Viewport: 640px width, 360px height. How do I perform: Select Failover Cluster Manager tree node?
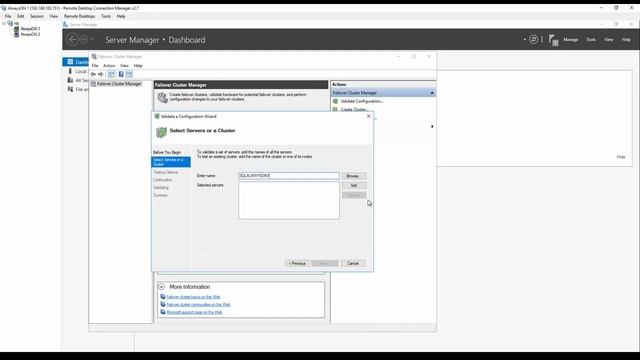[x=119, y=84]
